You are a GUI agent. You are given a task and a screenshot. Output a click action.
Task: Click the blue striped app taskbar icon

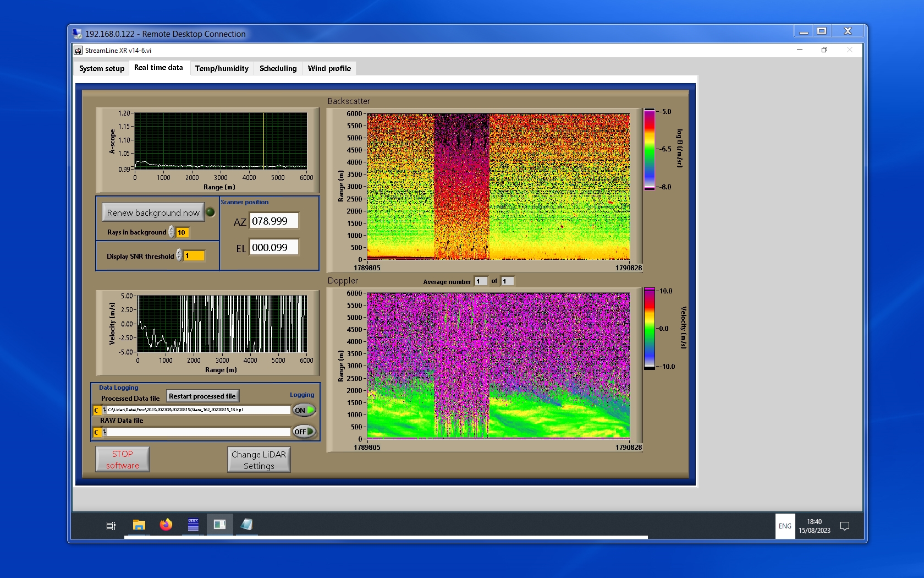[193, 525]
